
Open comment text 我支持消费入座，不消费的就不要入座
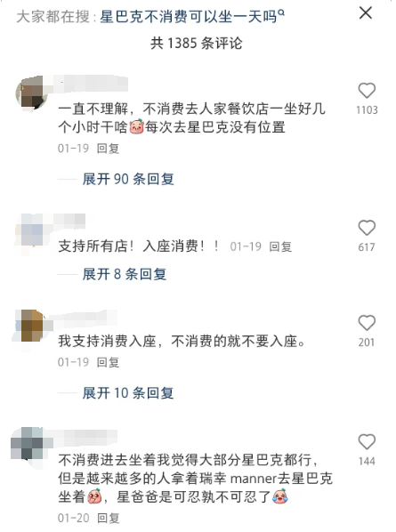click(x=182, y=341)
